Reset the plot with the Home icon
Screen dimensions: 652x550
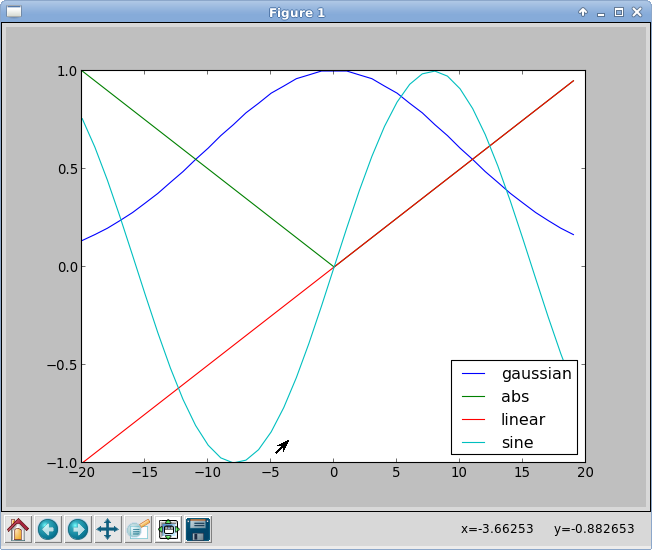pos(18,529)
